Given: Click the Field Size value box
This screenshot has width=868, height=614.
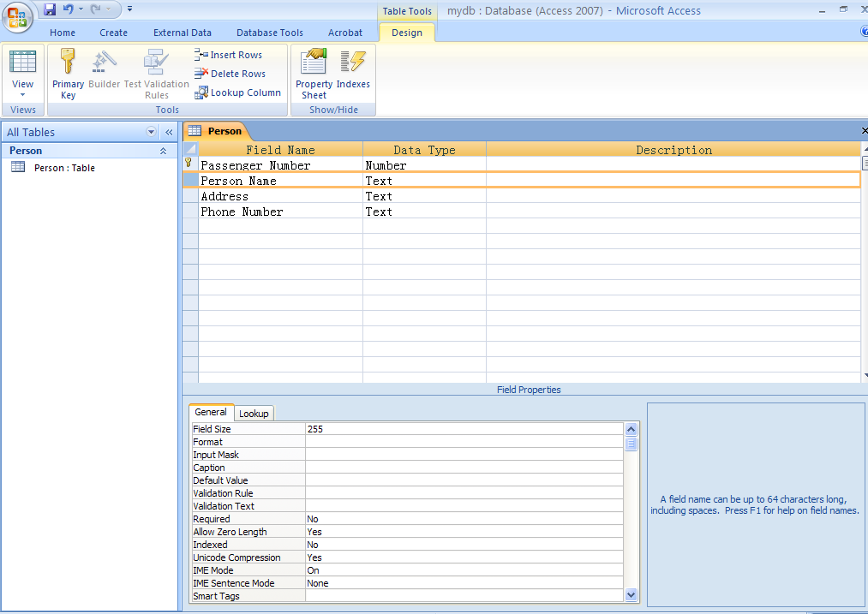Looking at the screenshot, I should (x=463, y=429).
